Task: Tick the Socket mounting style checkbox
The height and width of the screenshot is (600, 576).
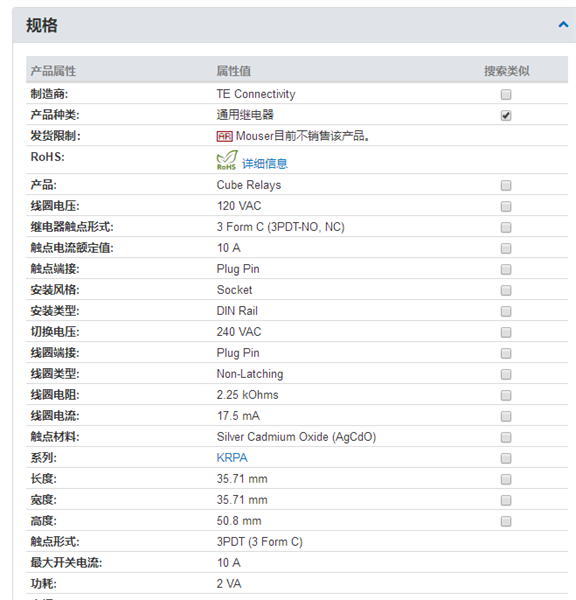Action: [x=506, y=290]
